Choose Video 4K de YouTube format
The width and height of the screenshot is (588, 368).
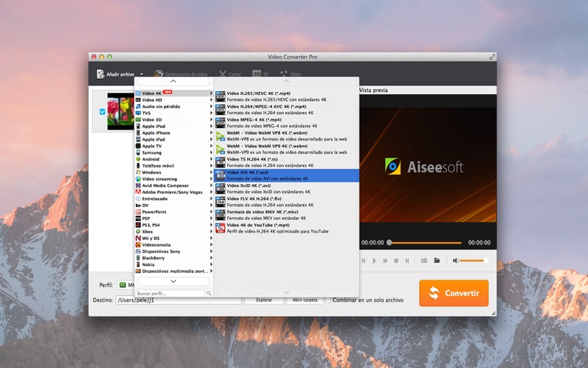point(287,228)
